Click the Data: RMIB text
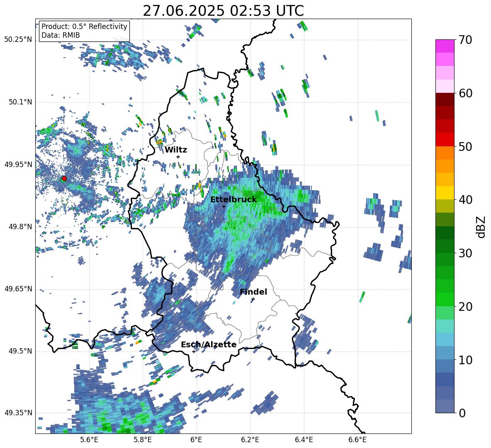 click(61, 35)
